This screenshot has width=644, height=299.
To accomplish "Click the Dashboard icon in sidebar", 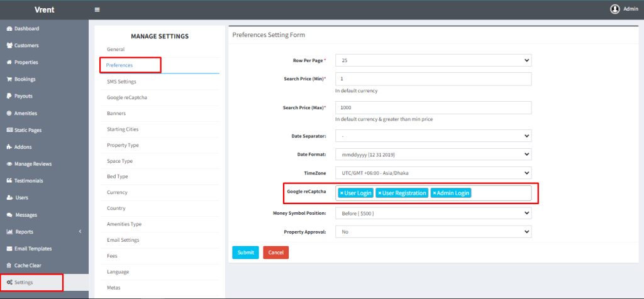I will (x=9, y=29).
